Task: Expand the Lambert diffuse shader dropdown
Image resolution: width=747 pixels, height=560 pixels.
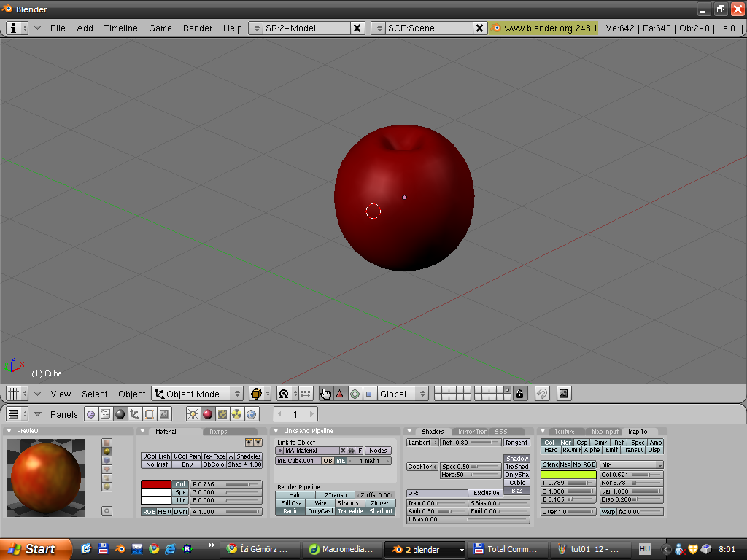Action: click(422, 443)
